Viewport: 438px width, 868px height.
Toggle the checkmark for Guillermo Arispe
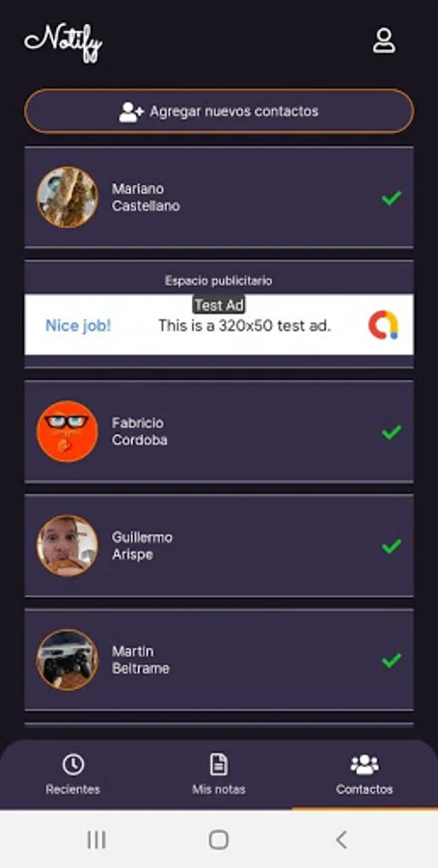point(392,547)
